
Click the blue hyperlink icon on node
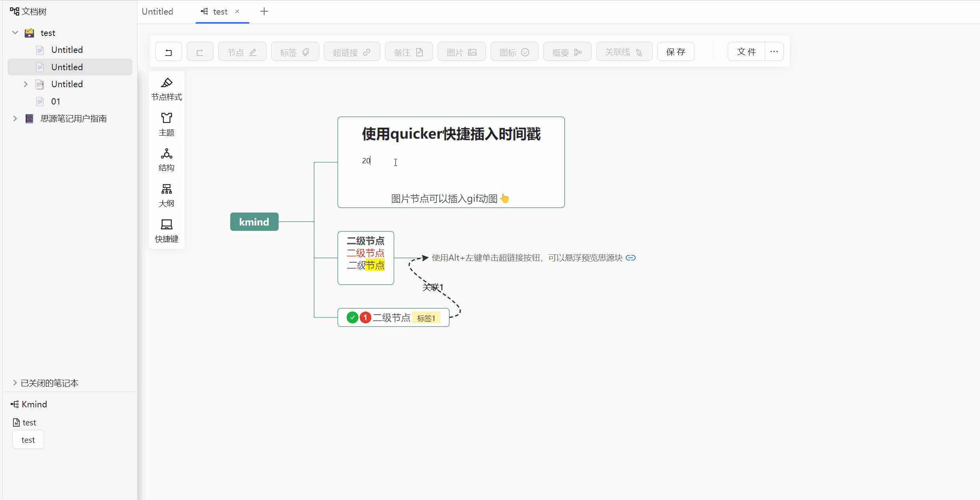point(630,258)
